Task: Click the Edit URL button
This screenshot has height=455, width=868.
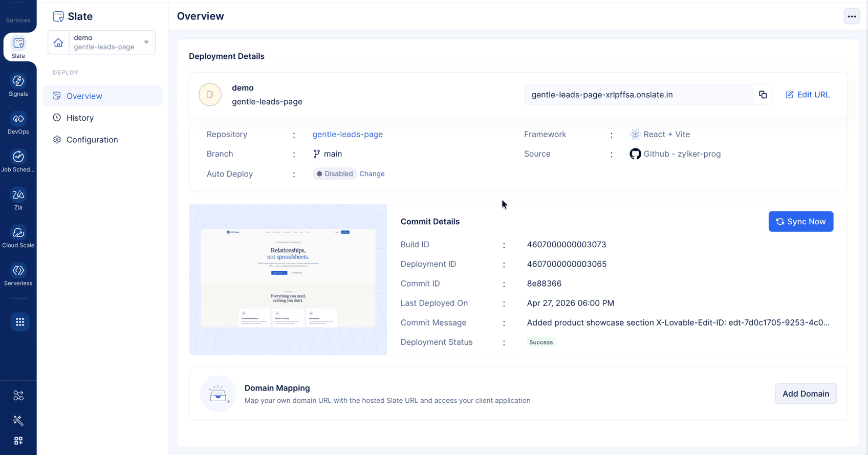Action: (x=808, y=95)
